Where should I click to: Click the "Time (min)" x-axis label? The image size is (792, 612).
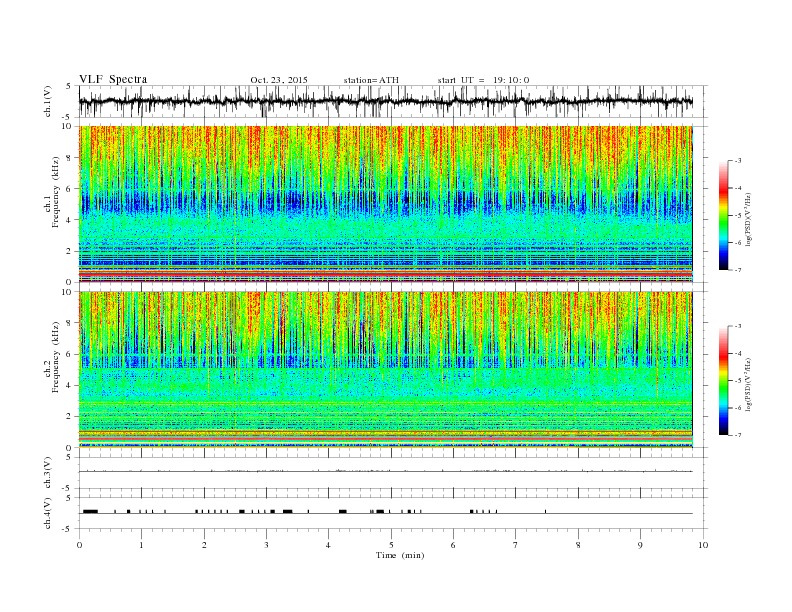coord(400,555)
